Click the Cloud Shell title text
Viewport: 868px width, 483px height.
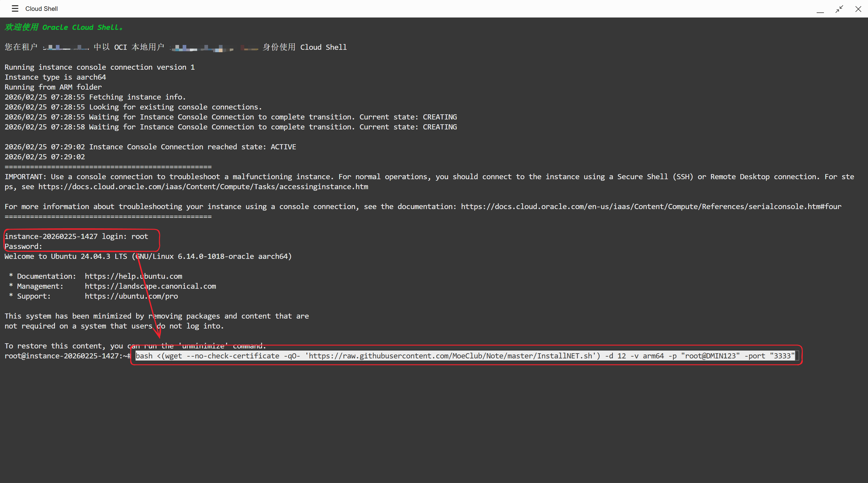[41, 9]
